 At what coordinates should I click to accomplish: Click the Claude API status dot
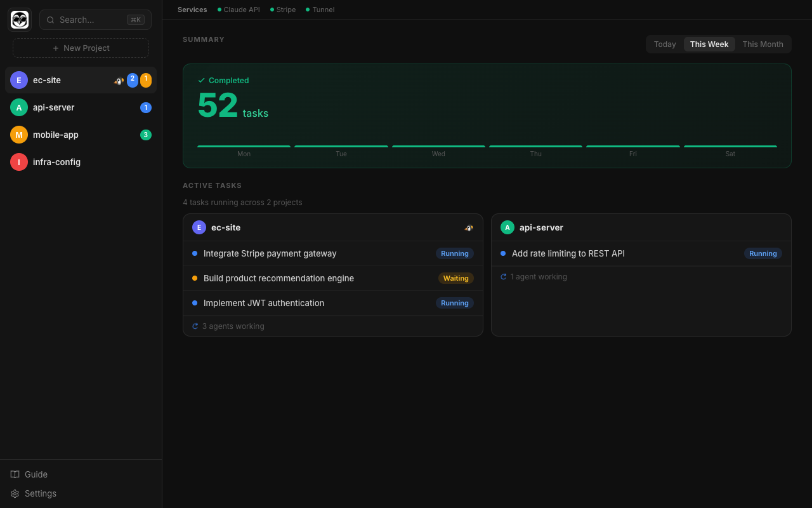[219, 10]
